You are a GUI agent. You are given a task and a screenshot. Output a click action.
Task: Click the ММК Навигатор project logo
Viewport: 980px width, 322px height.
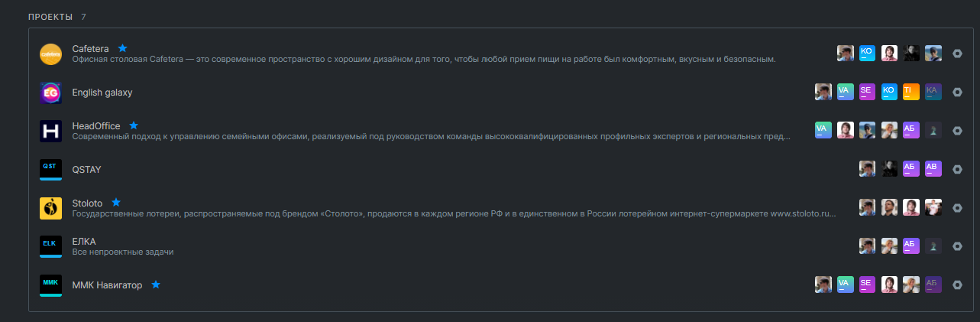tap(50, 285)
